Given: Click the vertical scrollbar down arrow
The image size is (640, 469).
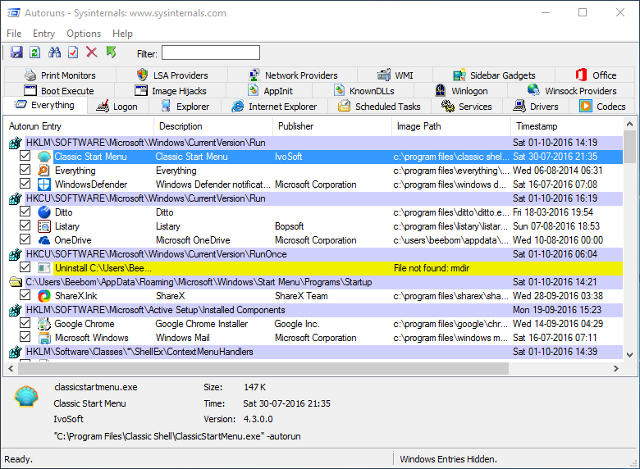Looking at the screenshot, I should click(630, 355).
